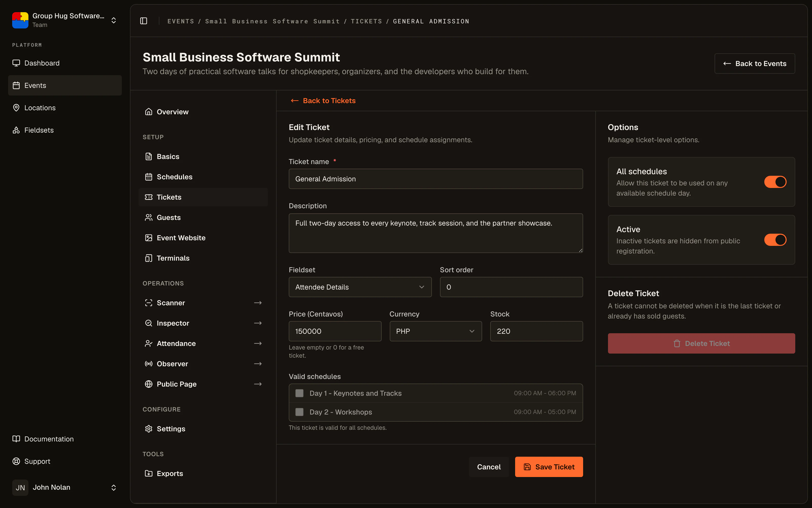Image resolution: width=812 pixels, height=508 pixels.
Task: Turn off the All schedules toggle
Action: click(775, 182)
